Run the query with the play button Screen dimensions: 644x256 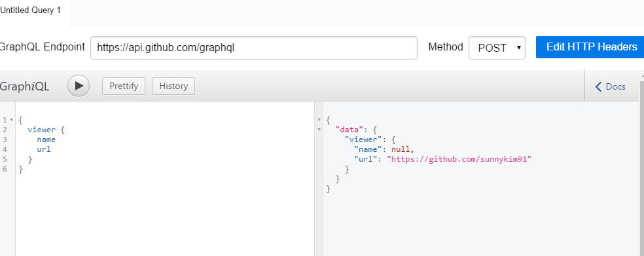click(x=79, y=86)
